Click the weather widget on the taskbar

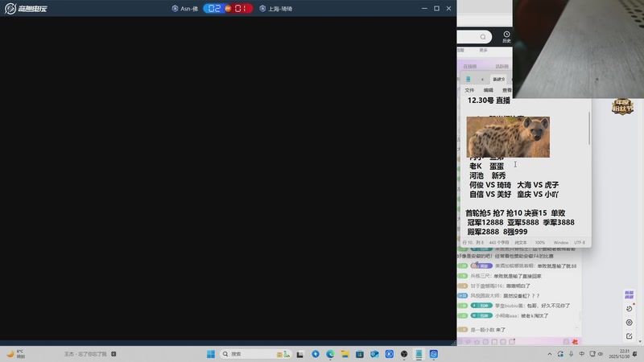point(16,354)
